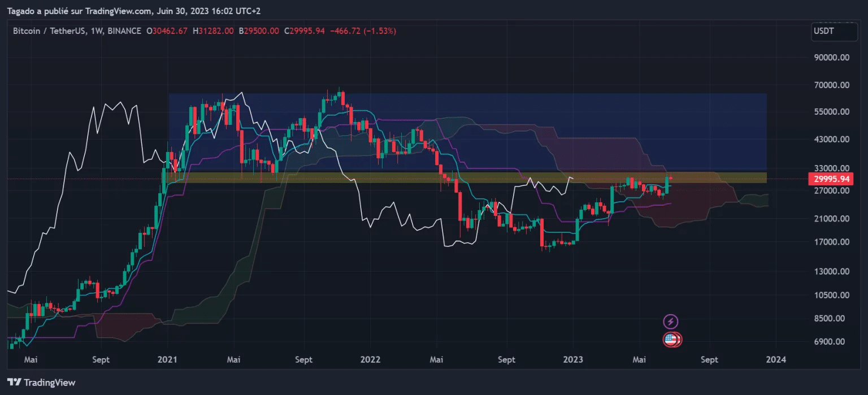This screenshot has width=868, height=395.
Task: Click the Bitcoin / TetherUS symbol title
Action: 49,31
